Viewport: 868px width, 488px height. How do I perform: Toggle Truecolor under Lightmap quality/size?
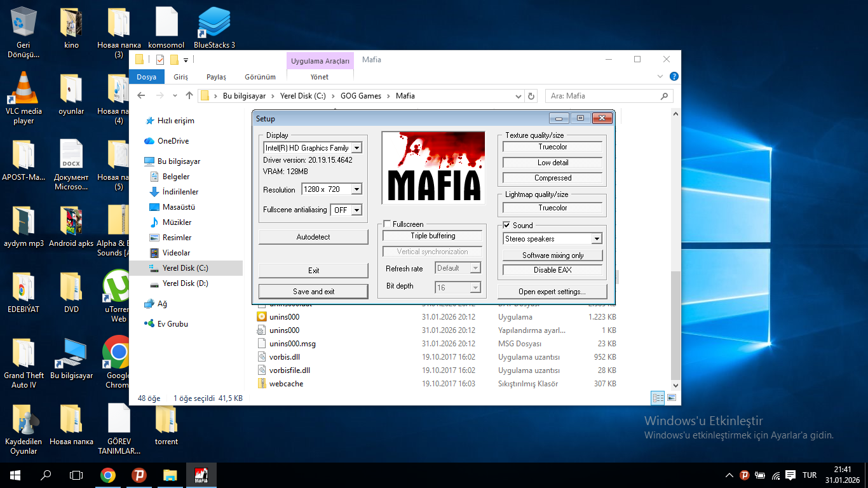pos(552,208)
